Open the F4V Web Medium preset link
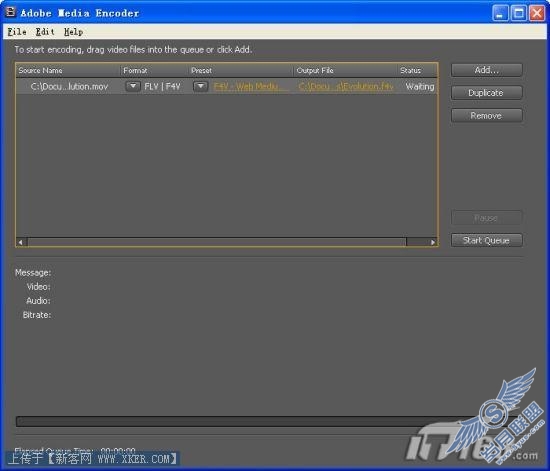The image size is (550, 471). (x=251, y=86)
